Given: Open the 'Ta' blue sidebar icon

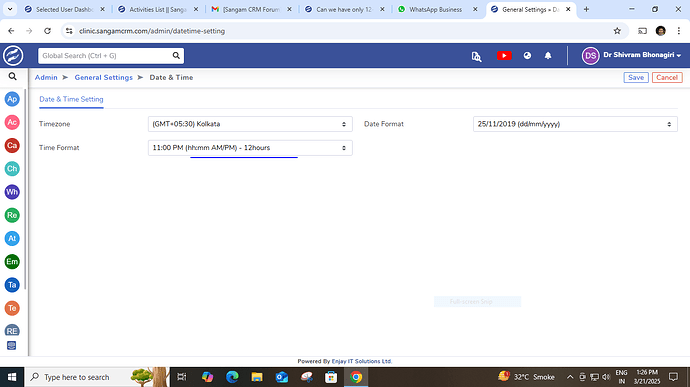Looking at the screenshot, I should pyautogui.click(x=12, y=285).
